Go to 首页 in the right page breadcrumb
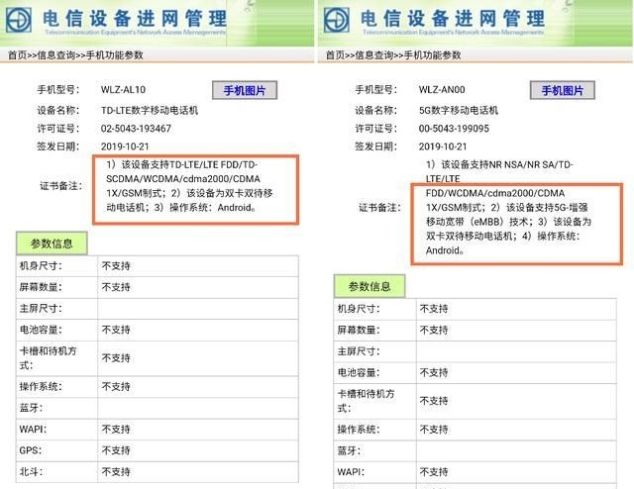 tap(333, 55)
